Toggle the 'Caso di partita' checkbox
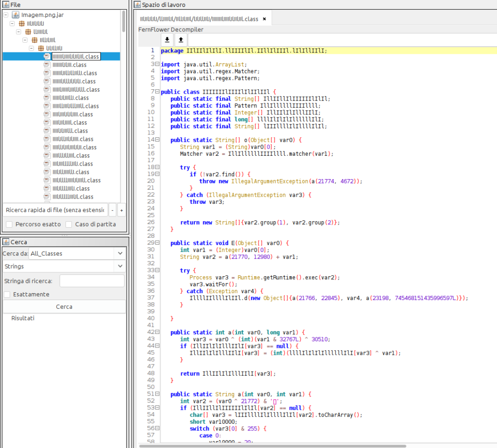497x448 pixels. pos(69,224)
